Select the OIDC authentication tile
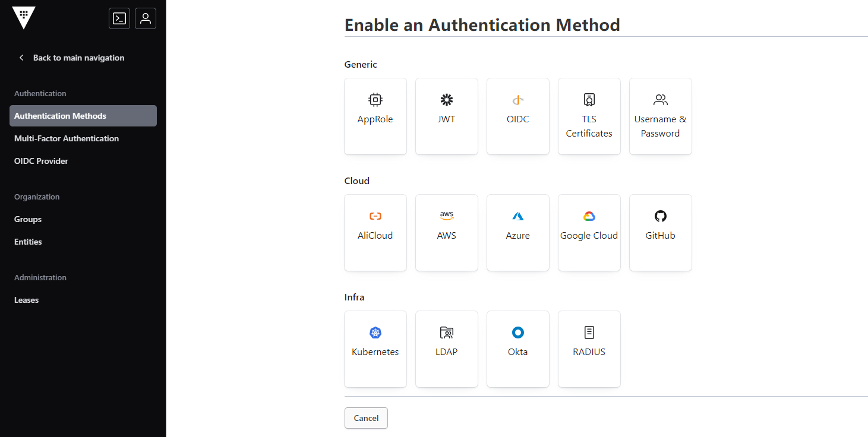Screen dimensions: 868x437 [x=518, y=116]
